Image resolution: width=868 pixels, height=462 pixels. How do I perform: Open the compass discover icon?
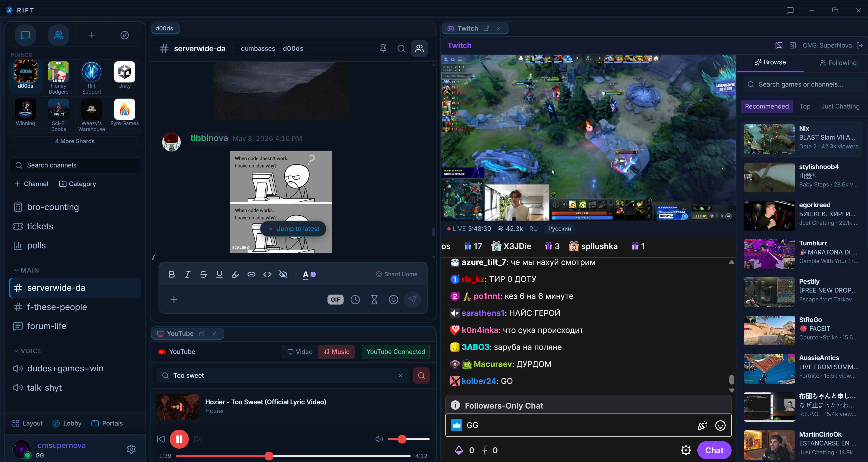(125, 35)
